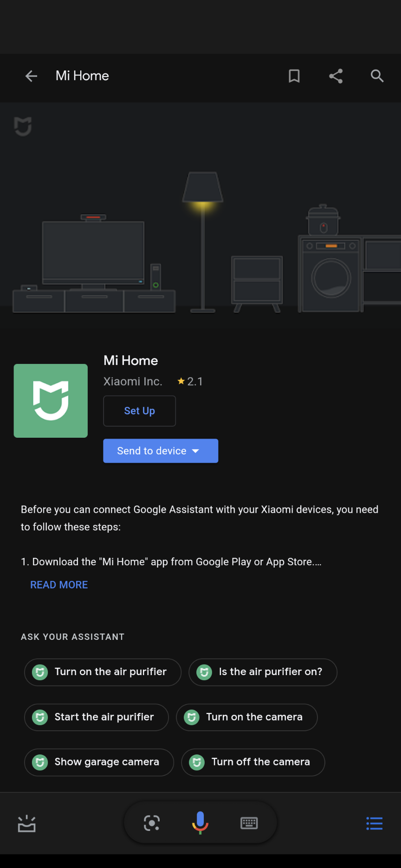The image size is (401, 868).
Task: Activate the Google Assistant microphone
Action: coord(200,823)
